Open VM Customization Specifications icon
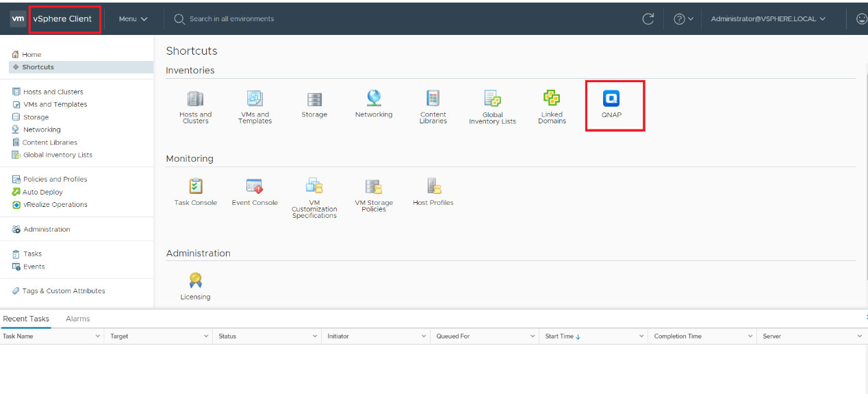 coord(314,186)
